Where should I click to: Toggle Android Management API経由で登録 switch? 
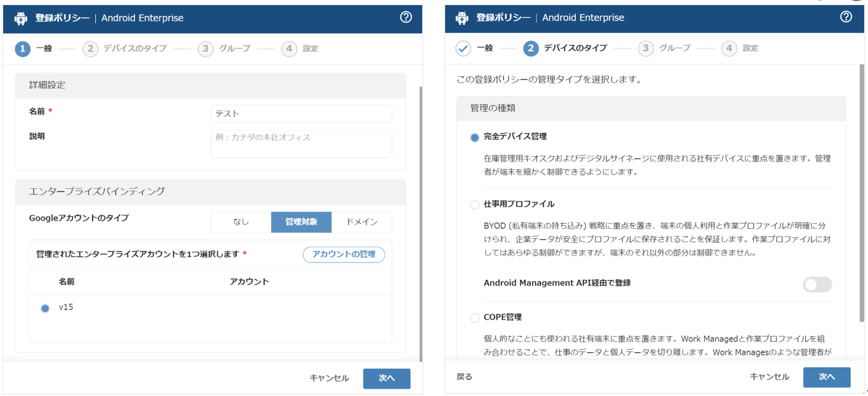[x=817, y=284]
